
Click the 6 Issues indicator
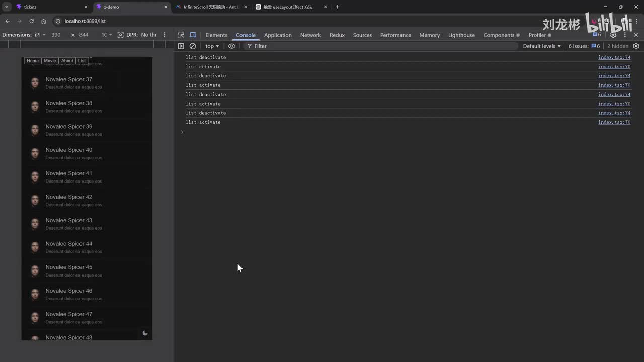click(584, 46)
